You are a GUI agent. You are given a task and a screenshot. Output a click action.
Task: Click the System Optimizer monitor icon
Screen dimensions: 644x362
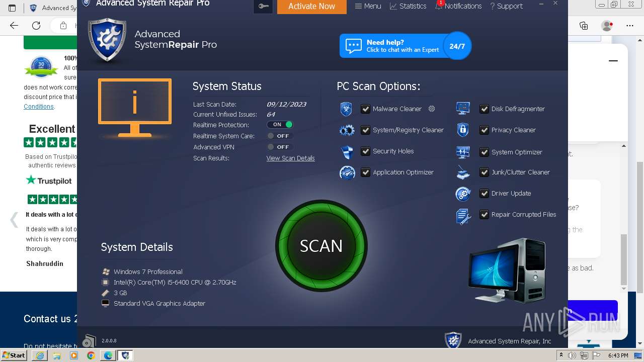(463, 152)
